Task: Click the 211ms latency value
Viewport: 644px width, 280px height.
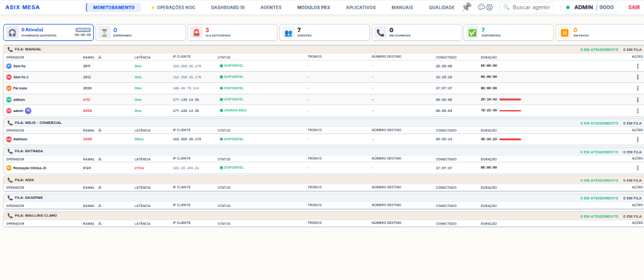Action: click(139, 168)
